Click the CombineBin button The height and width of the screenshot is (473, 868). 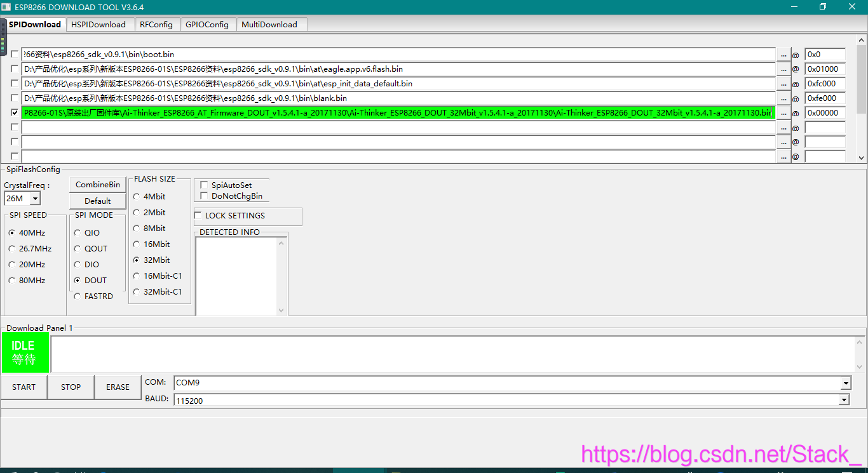point(98,185)
